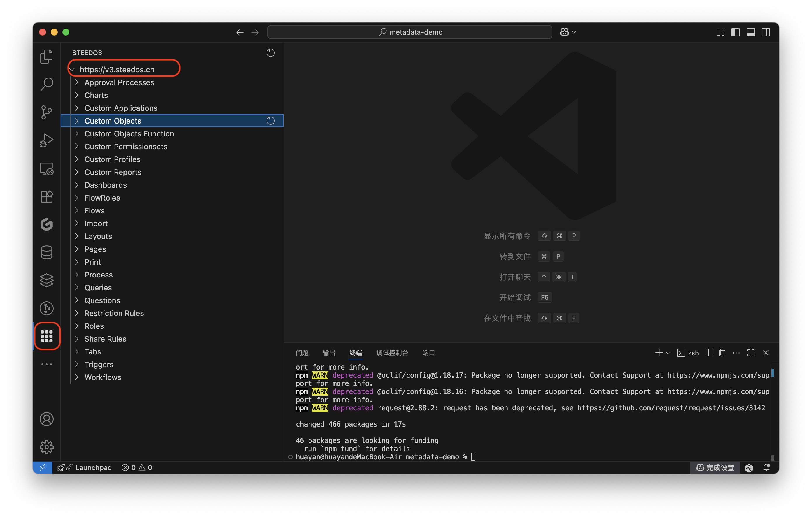This screenshot has height=517, width=812.
Task: Open the Git graph circular icon view
Action: point(47,308)
